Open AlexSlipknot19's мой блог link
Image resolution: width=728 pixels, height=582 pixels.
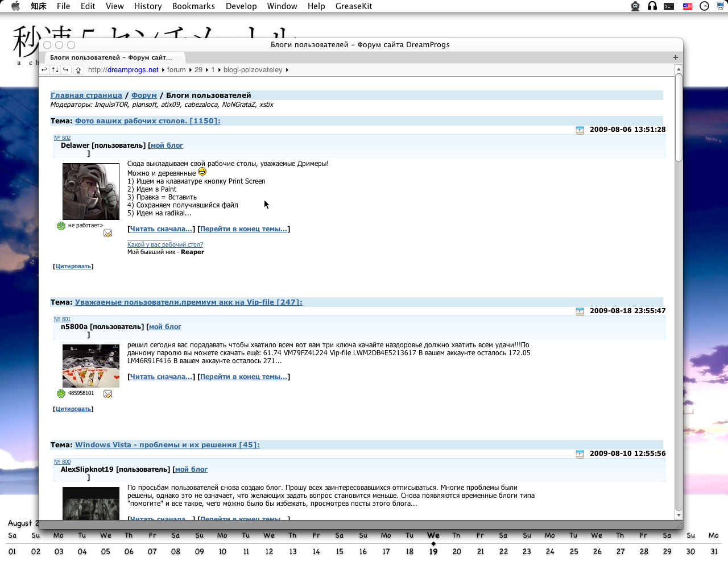191,469
